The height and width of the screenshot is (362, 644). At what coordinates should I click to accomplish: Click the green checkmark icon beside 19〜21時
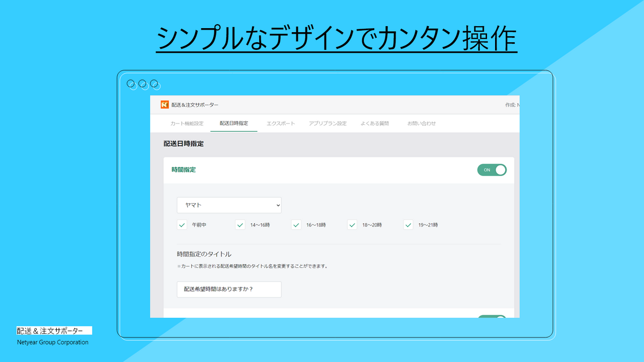[408, 225]
